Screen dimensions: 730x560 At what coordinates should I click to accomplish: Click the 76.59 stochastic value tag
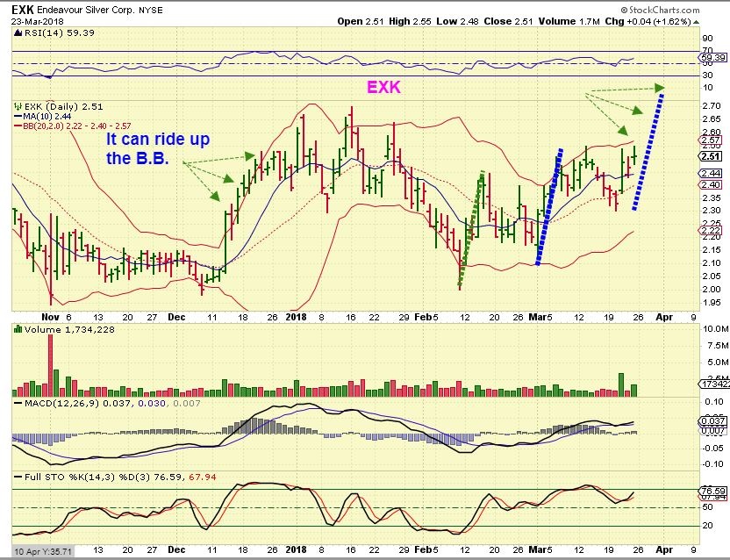712,491
